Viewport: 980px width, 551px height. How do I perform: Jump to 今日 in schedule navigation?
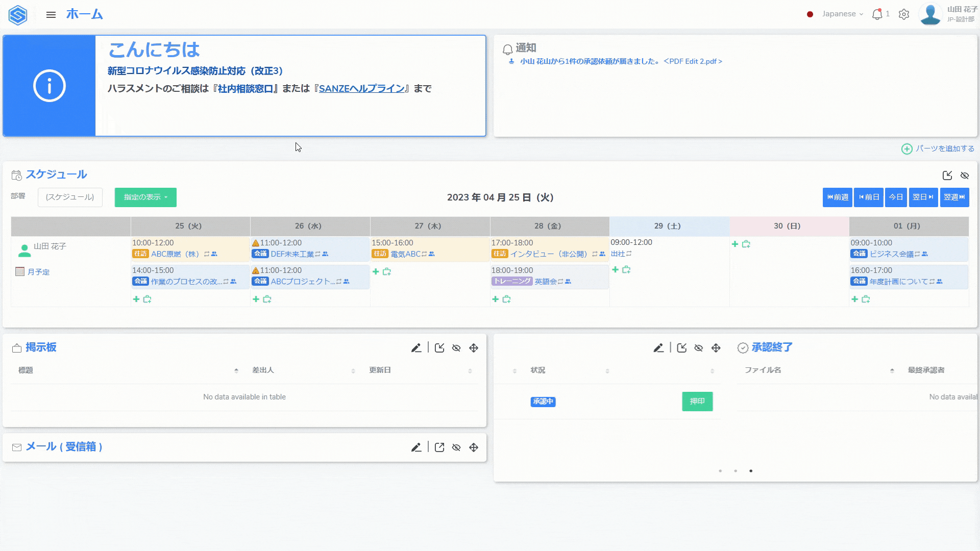896,197
